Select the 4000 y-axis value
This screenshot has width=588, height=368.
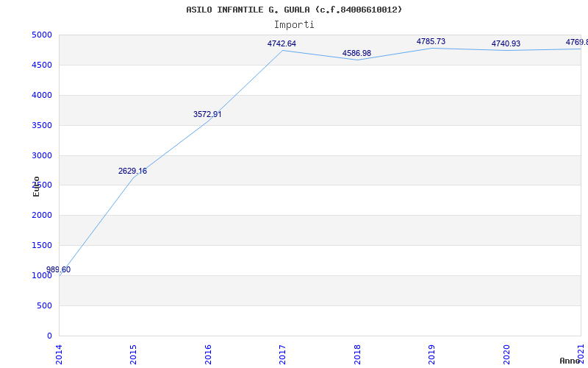42,95
